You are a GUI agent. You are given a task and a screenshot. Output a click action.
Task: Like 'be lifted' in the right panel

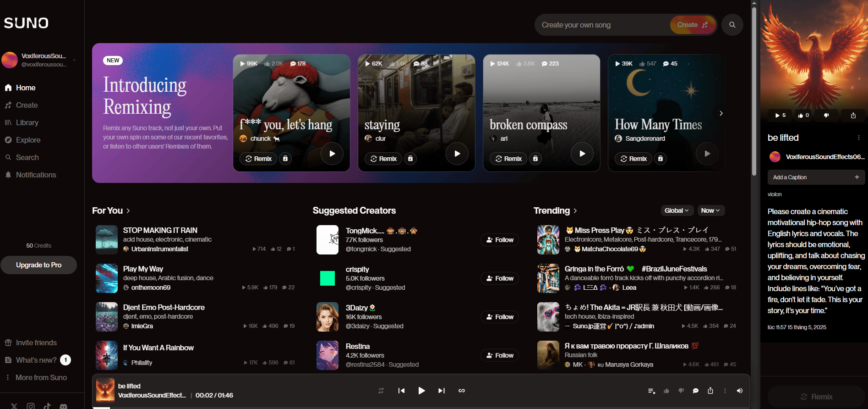[804, 116]
